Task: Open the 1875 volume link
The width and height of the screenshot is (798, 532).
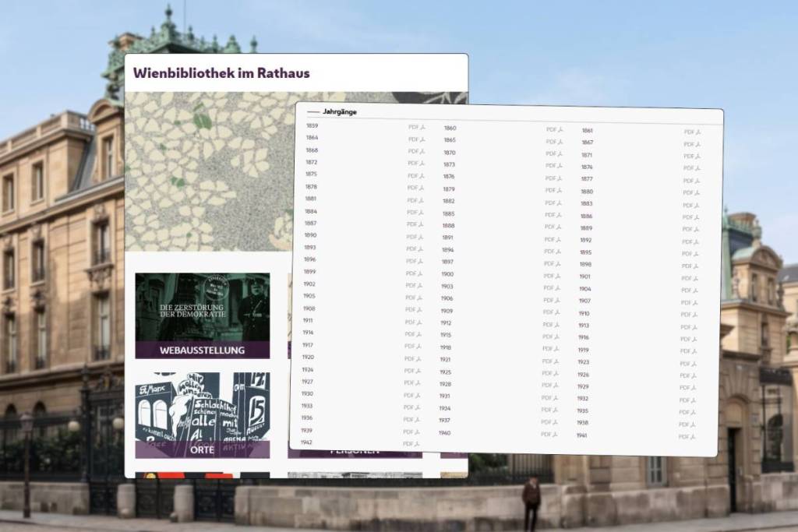Action: [x=311, y=174]
